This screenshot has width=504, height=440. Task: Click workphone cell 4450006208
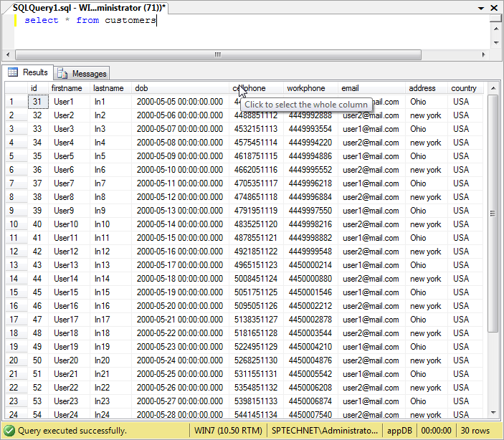310,387
